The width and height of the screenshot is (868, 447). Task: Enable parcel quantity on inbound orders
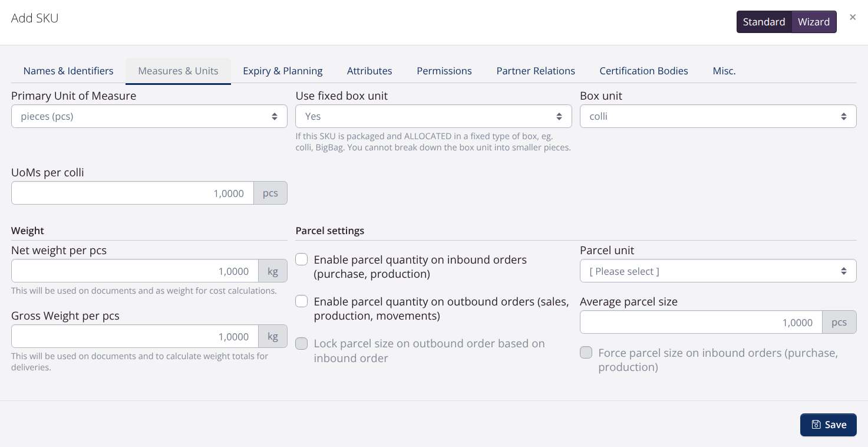[301, 259]
